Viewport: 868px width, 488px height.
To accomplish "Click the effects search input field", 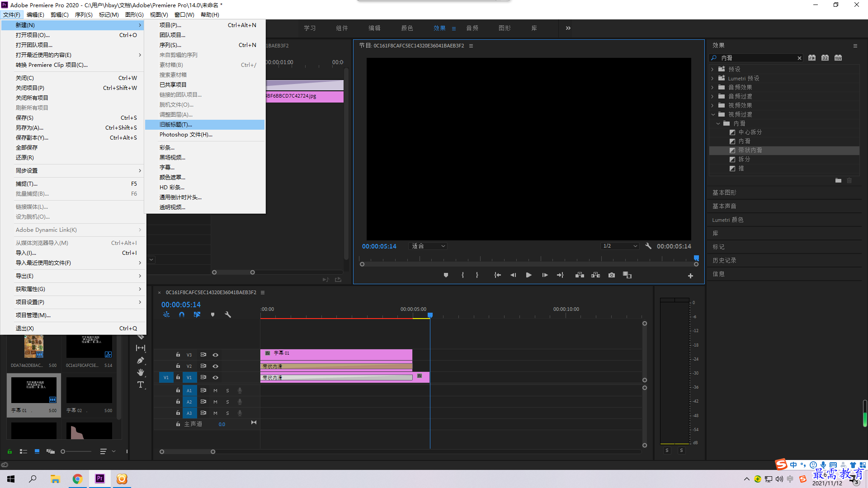I will click(x=757, y=58).
